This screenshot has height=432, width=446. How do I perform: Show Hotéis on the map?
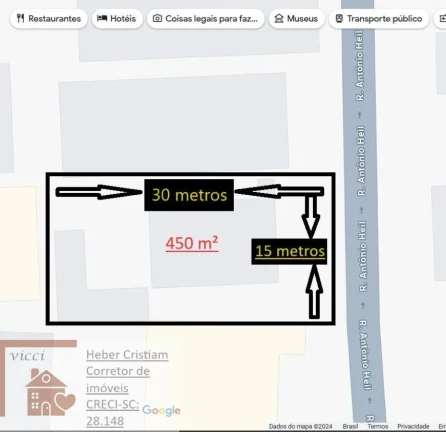117,19
